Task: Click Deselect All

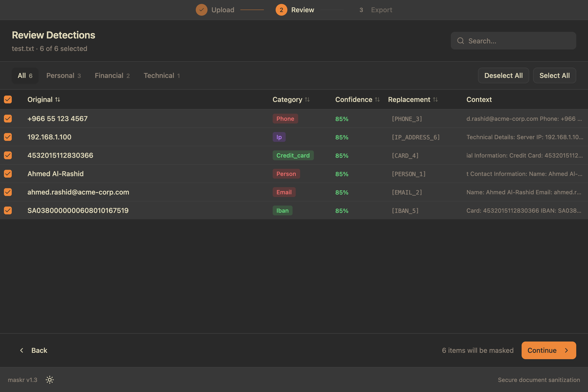Action: pos(503,75)
